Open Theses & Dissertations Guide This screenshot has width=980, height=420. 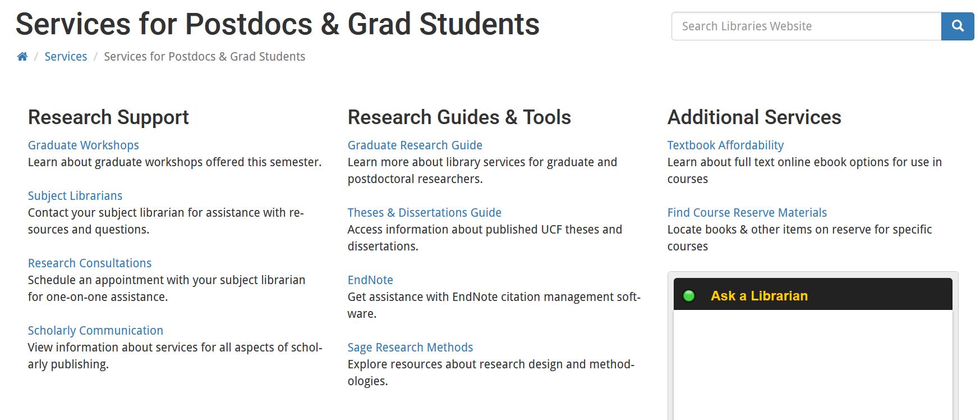425,213
